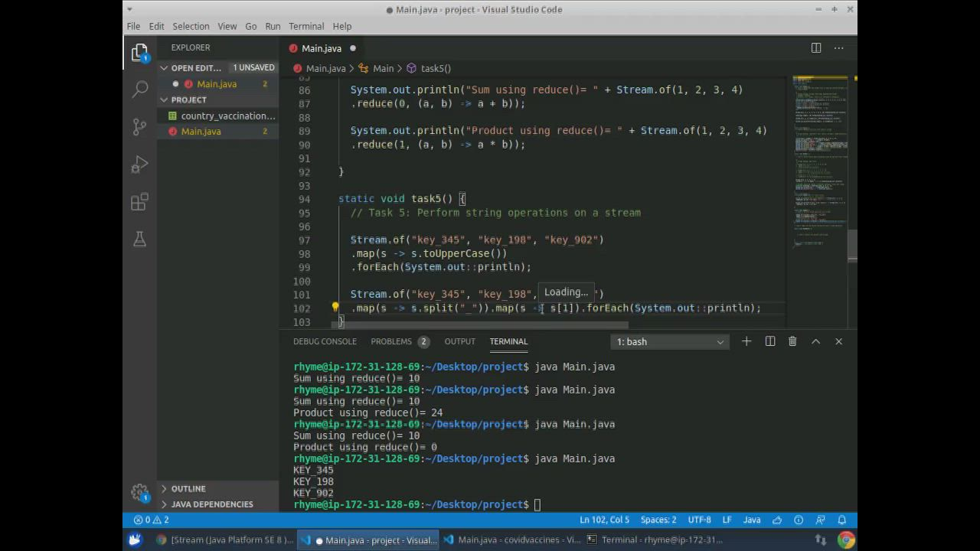
Task: Click the Java language mode in status bar
Action: 752,520
